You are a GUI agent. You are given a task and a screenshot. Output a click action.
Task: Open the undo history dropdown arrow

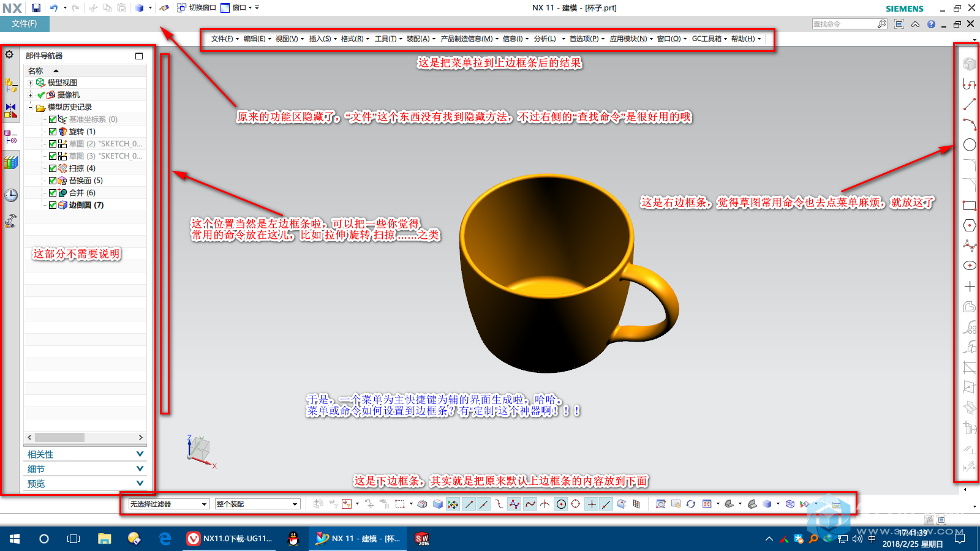64,8
